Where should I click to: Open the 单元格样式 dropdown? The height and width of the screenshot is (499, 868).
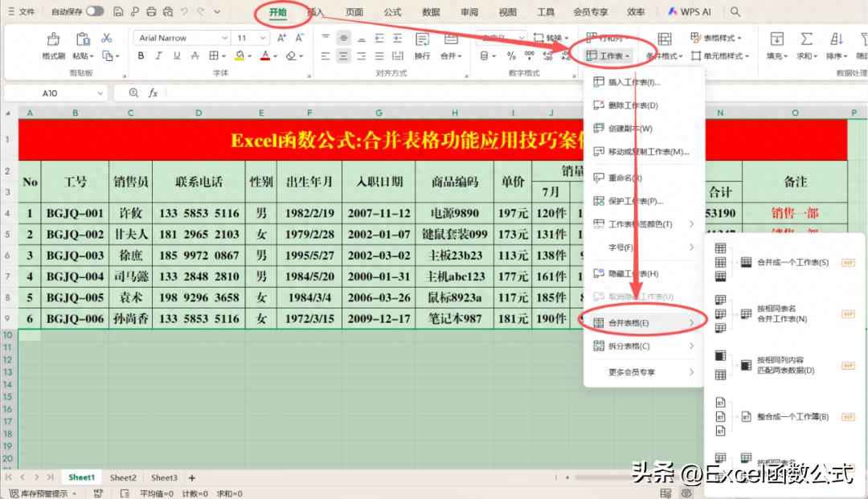(720, 56)
